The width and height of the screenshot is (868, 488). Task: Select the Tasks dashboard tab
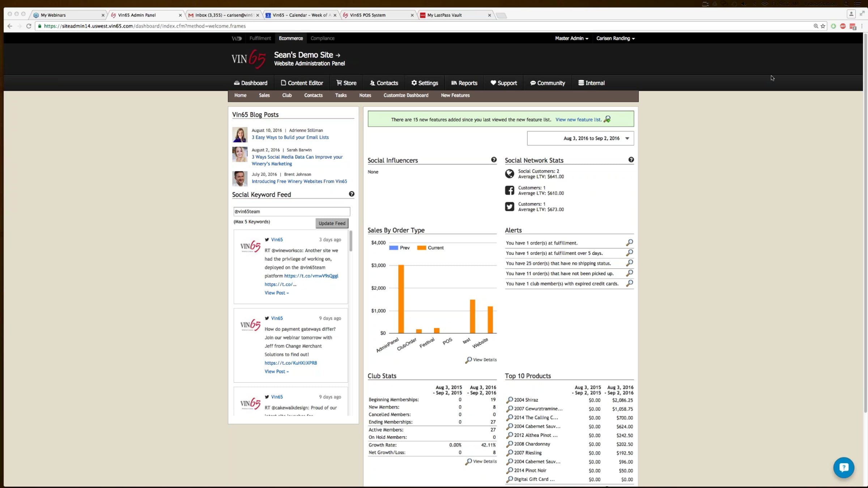[x=341, y=95]
